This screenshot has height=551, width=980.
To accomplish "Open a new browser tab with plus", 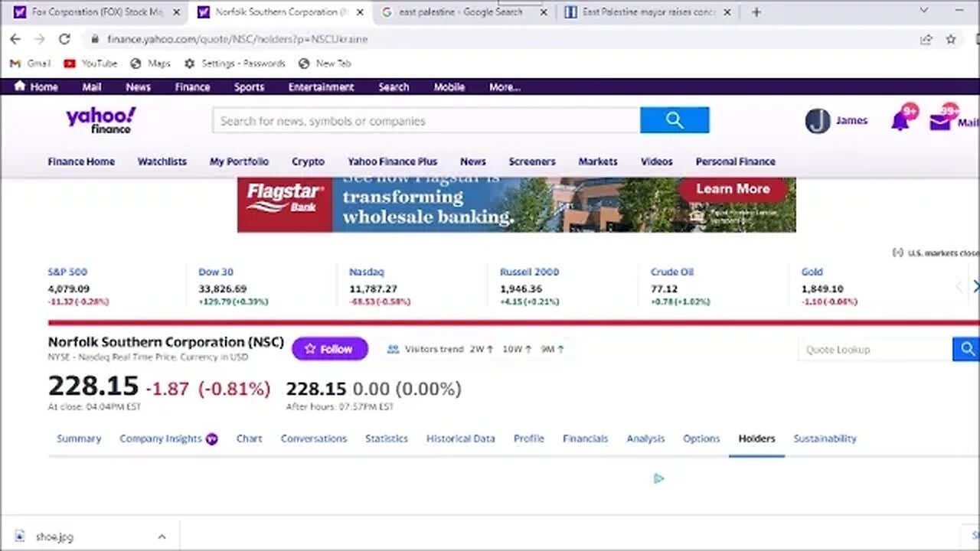I will pos(756,12).
